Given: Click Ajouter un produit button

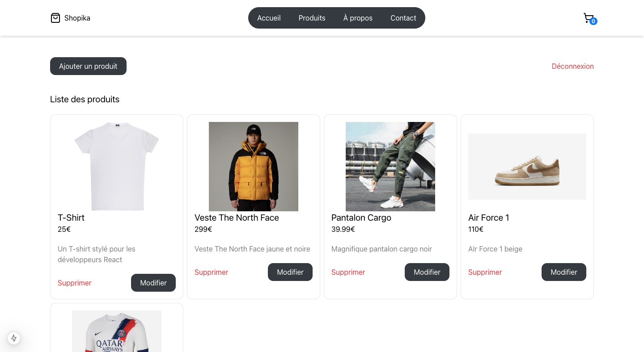Looking at the screenshot, I should click(x=88, y=66).
